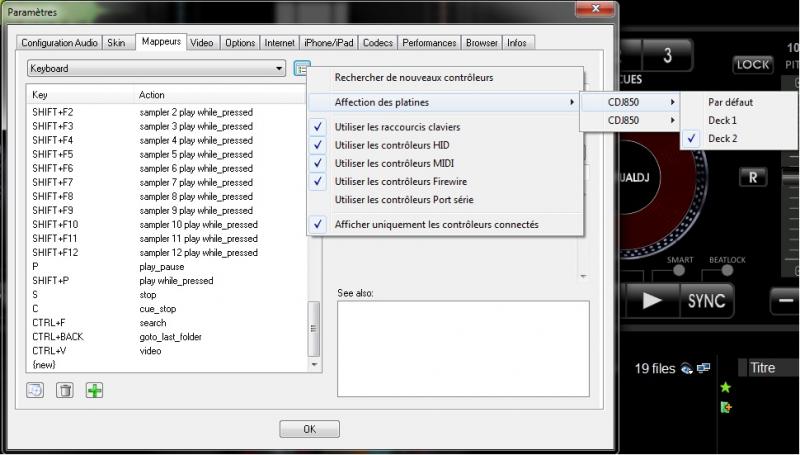
Task: Toggle Utiliser les contrôleurs Firewire
Action: 444,182
